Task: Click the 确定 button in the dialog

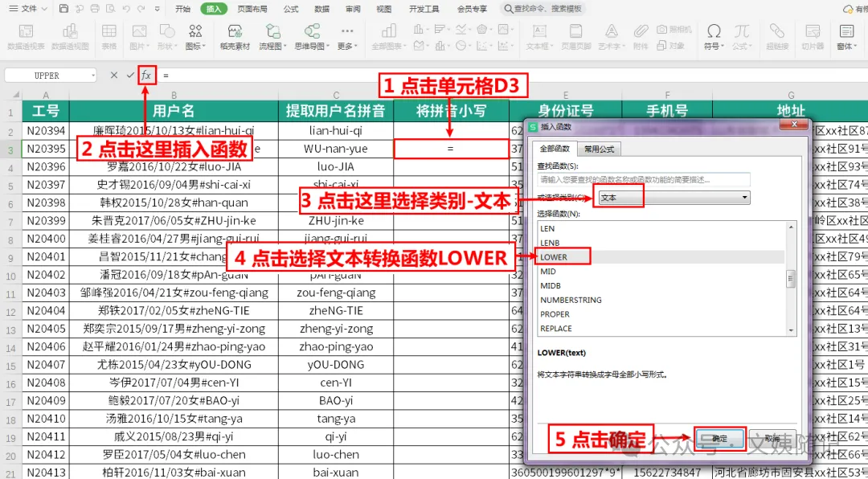Action: (719, 438)
